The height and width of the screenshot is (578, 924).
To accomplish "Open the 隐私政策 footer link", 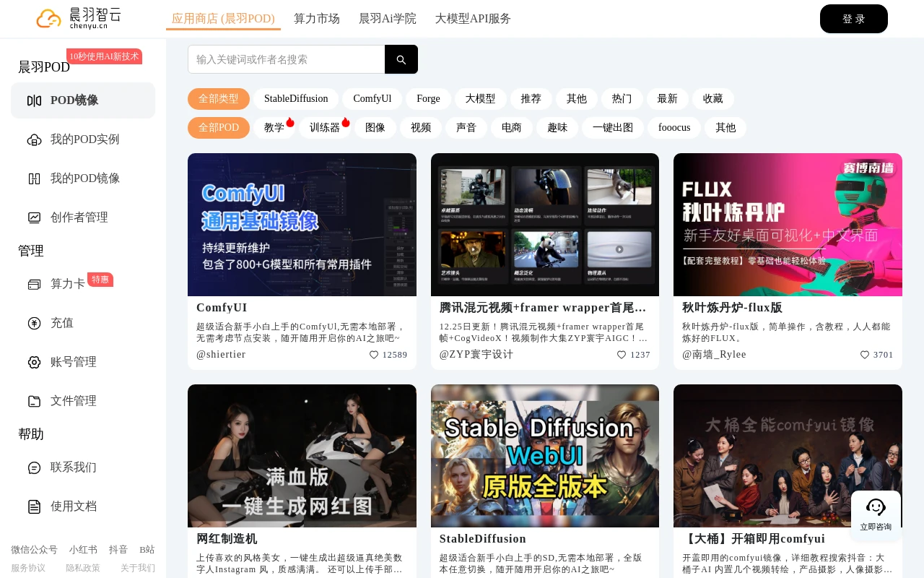I will [x=83, y=568].
